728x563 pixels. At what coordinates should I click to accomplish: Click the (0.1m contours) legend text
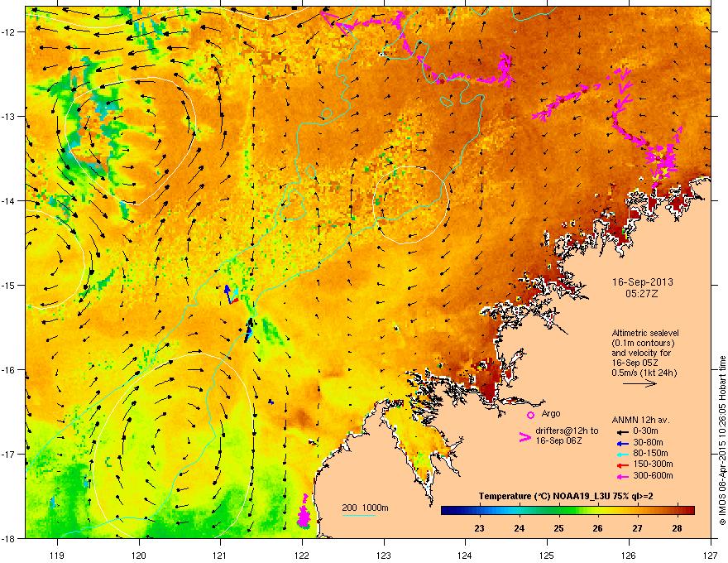pos(643,344)
